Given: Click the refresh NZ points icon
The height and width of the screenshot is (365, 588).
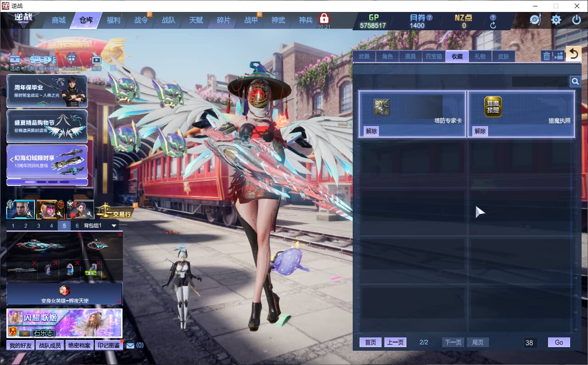Looking at the screenshot, I should tap(493, 26).
